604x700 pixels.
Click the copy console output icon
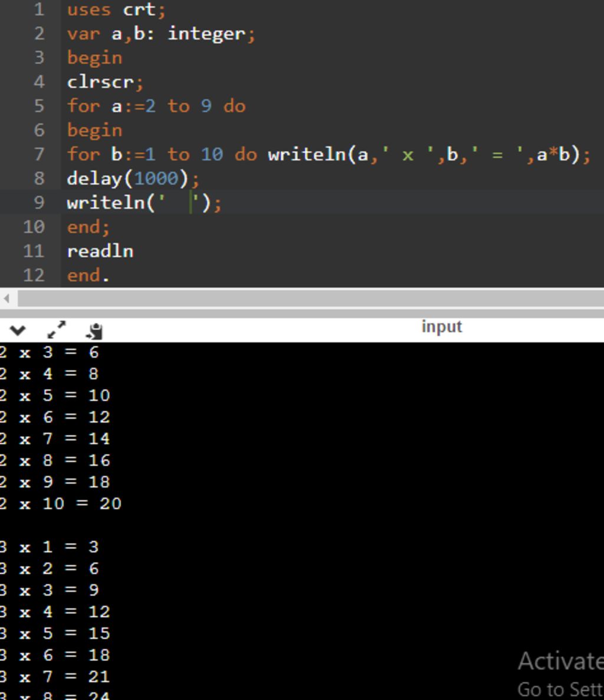tap(94, 331)
